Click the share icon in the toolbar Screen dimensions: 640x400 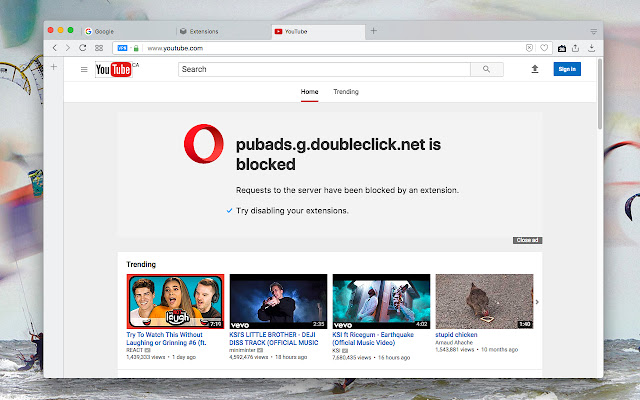point(576,48)
